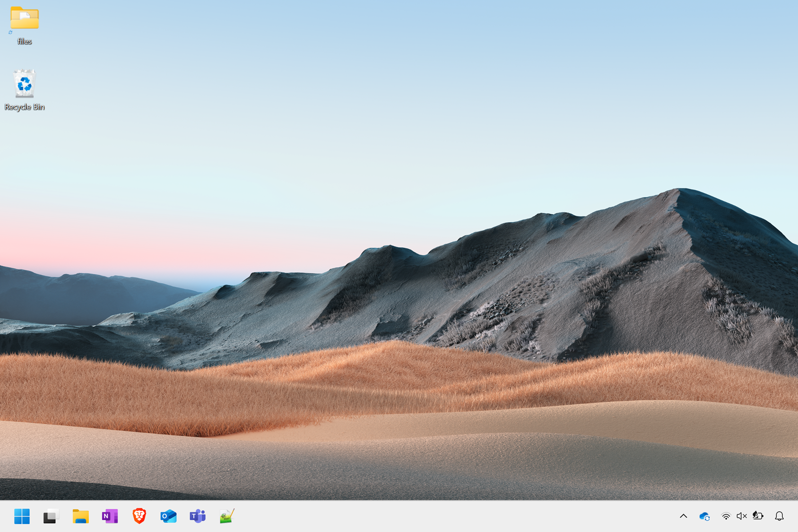Click the "Recycle Bin" text label
Screen dimensions: 798x532
point(25,107)
